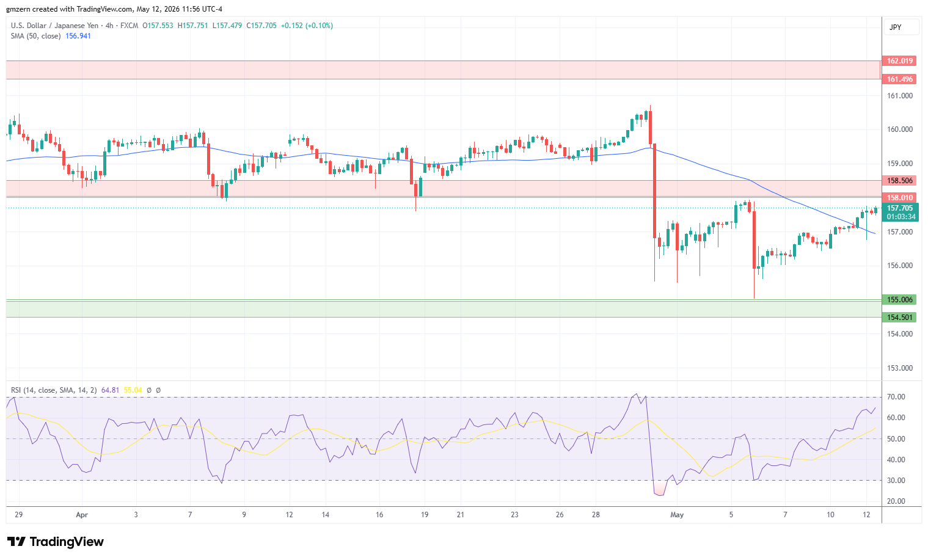Click the change value +0.152 (+0.10%)
Viewport: 928px width, 560px height.
[307, 26]
